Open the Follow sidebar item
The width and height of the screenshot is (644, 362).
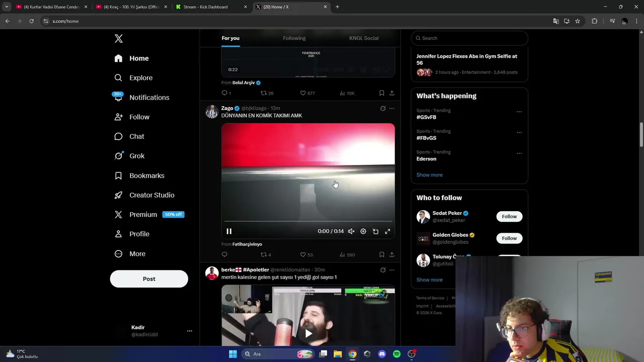tap(132, 117)
